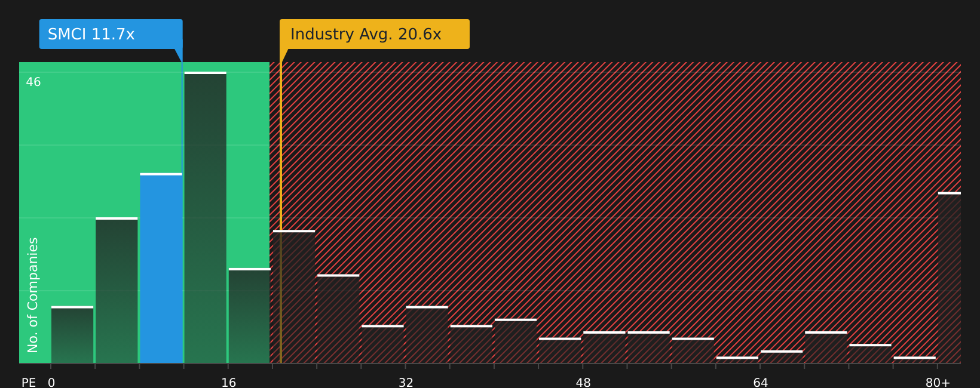Click the x-axis label 32
Screen dimensions: 980x388
tap(406, 382)
